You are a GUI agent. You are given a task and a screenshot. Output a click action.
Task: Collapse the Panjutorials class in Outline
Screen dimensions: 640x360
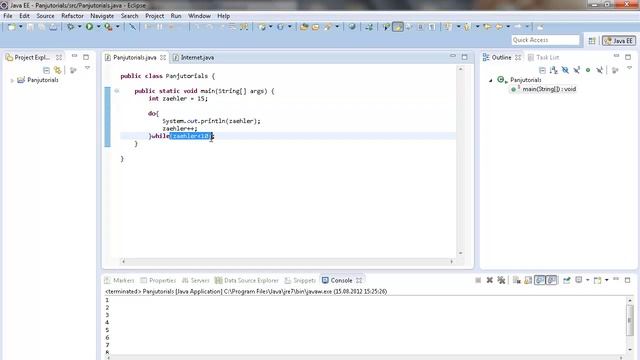[491, 80]
